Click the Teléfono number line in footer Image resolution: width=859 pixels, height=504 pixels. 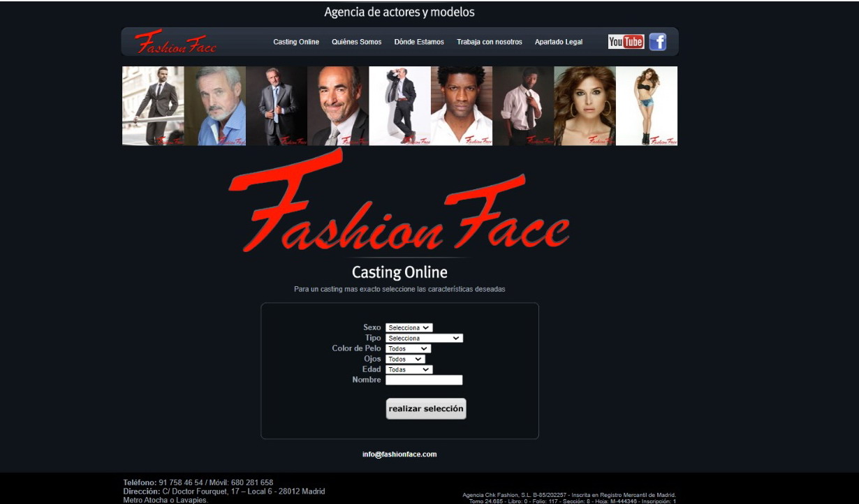tap(198, 482)
